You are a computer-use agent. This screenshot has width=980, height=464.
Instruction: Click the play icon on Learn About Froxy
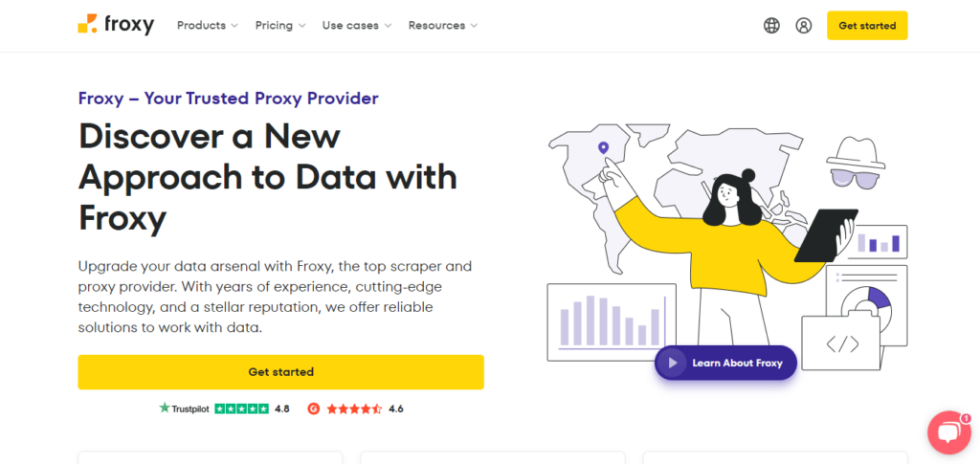pyautogui.click(x=674, y=364)
